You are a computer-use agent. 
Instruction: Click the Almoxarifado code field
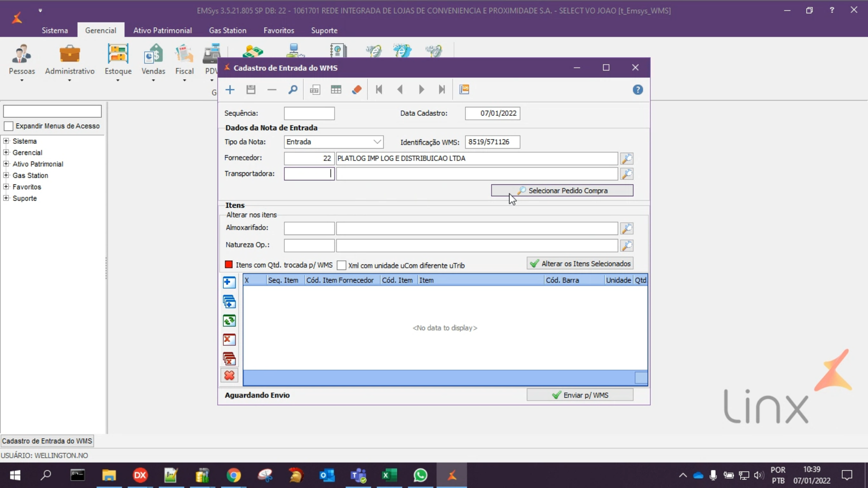[309, 229]
